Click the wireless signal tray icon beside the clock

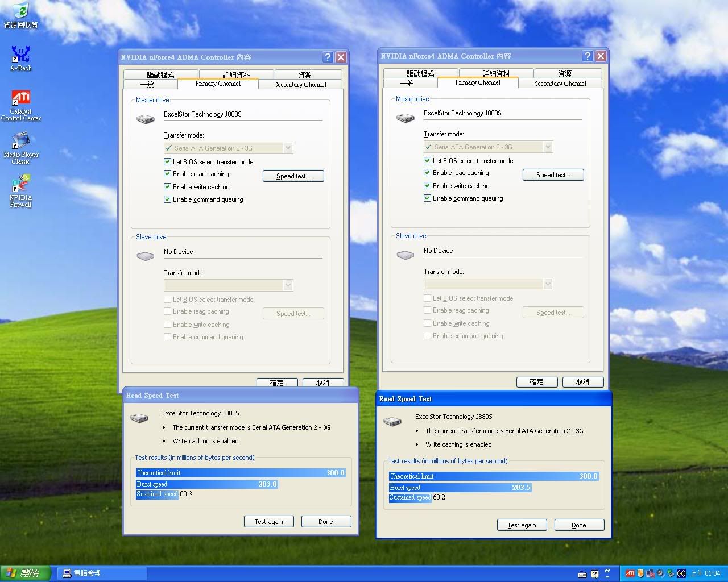click(681, 573)
